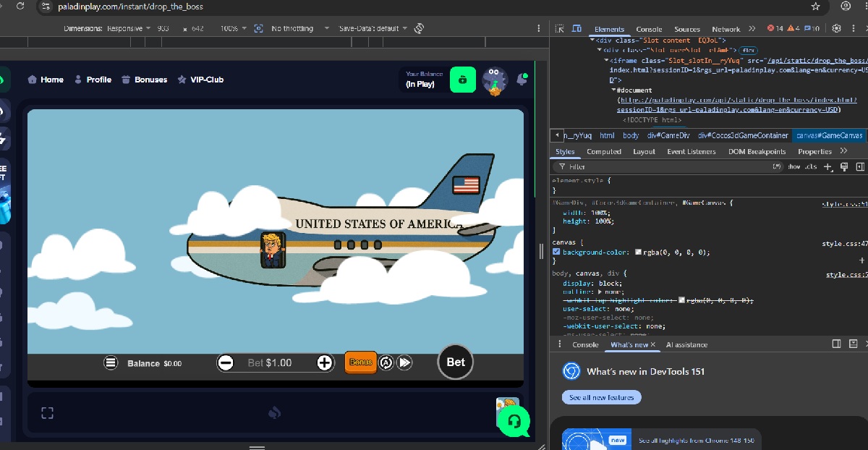The width and height of the screenshot is (868, 450).
Task: Decrease the bet with minus button
Action: pyautogui.click(x=226, y=362)
